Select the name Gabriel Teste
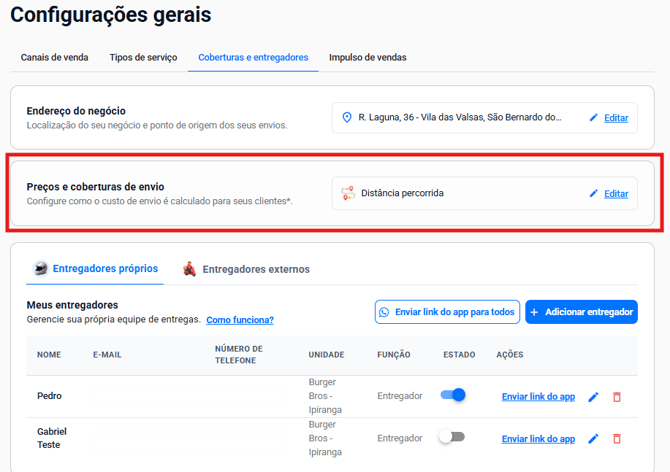Viewport: 670px width, 472px height. click(52, 438)
